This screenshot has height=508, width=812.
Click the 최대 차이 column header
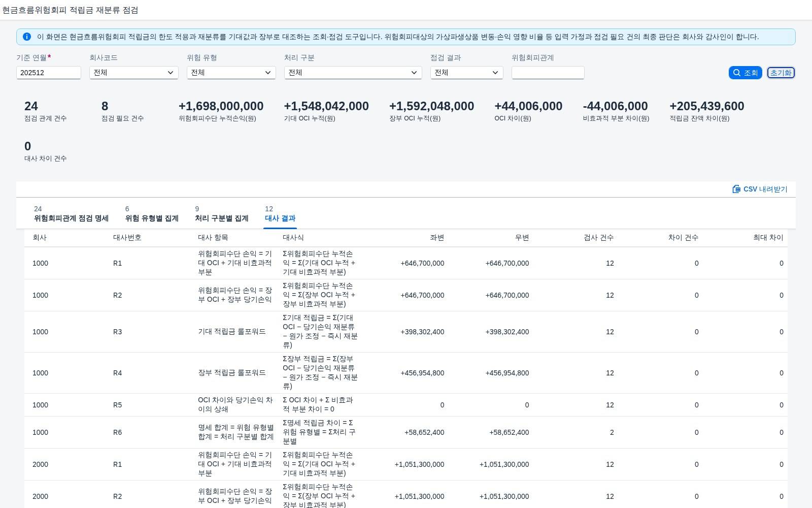768,237
